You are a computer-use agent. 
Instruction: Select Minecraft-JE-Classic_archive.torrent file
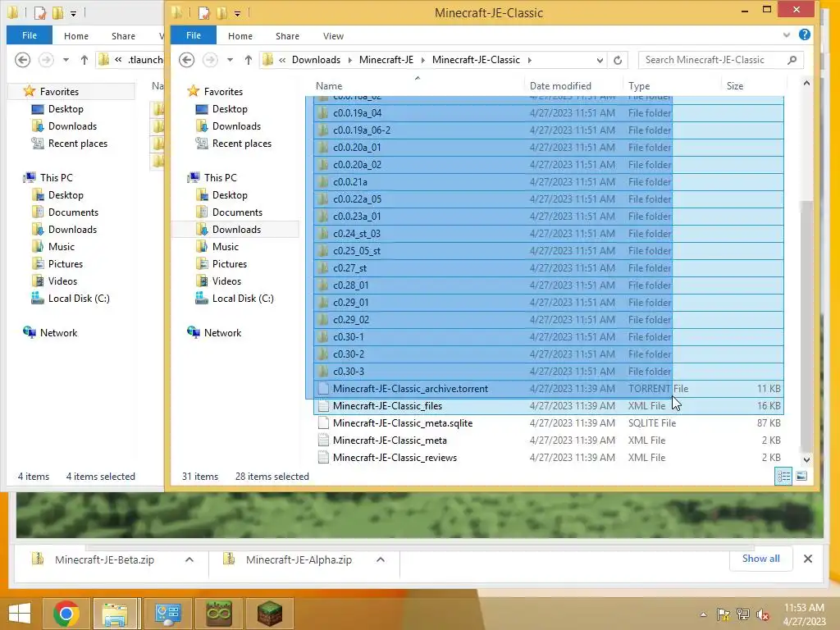click(x=549, y=388)
